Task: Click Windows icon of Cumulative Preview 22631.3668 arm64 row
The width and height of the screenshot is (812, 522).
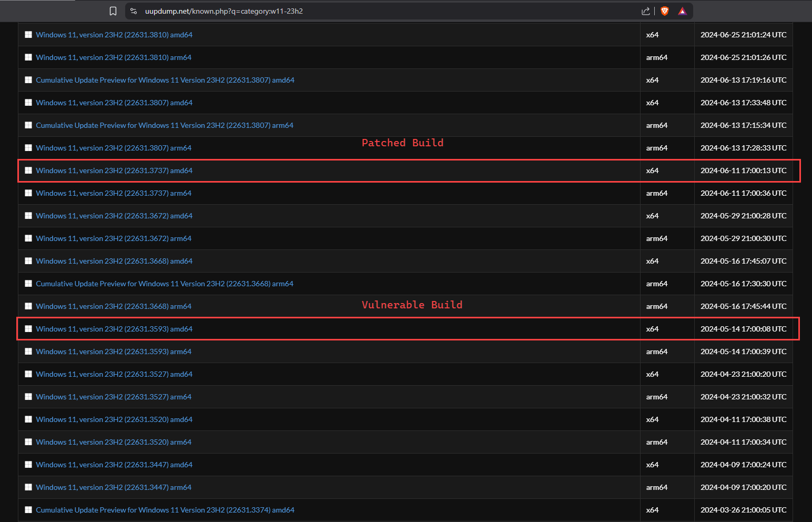Action: pos(28,284)
